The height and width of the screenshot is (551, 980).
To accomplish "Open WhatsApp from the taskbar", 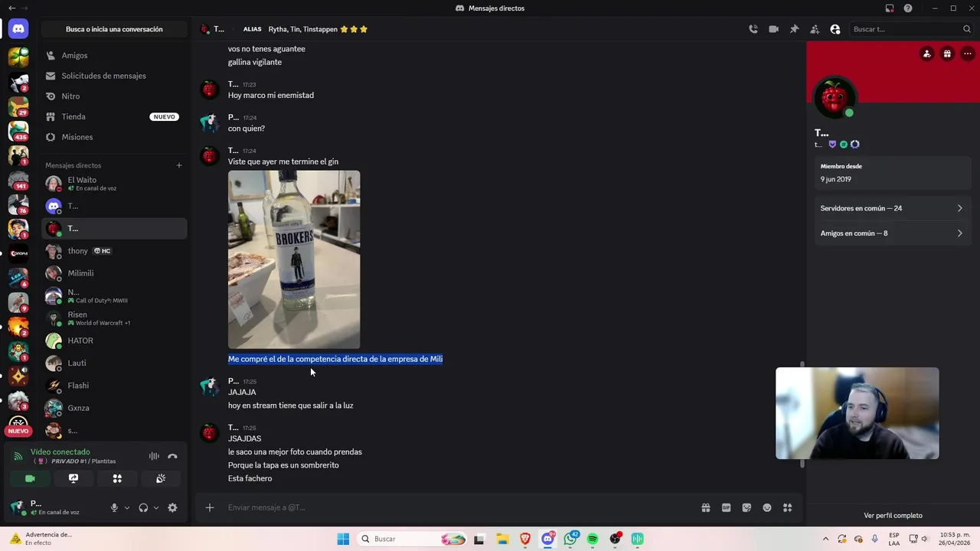I will pos(570,539).
